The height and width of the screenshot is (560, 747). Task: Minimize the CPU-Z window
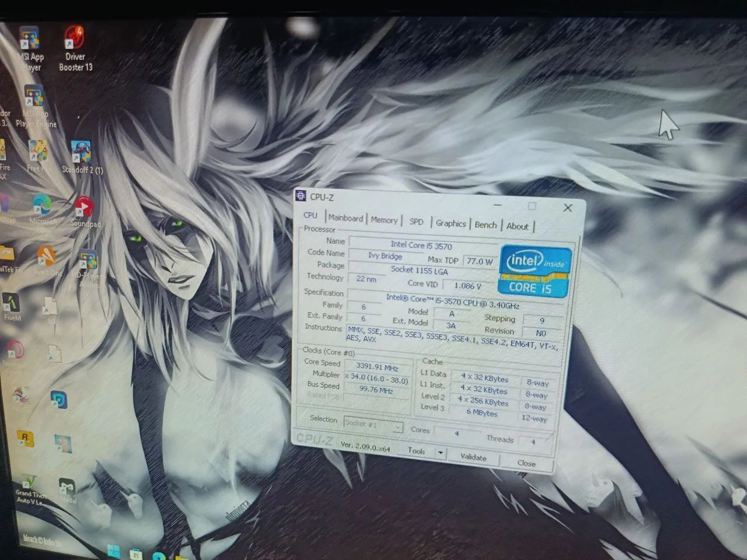click(498, 204)
